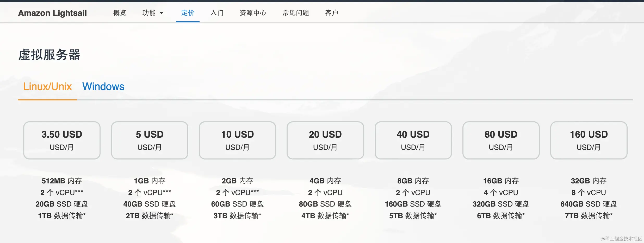Open the 客户 nav link

(332, 13)
